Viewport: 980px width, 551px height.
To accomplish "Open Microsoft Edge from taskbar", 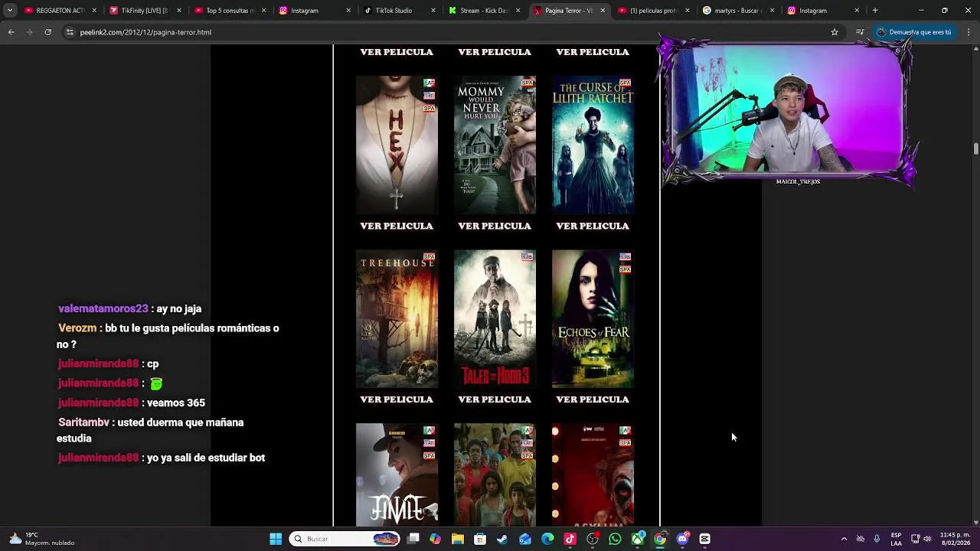I will click(x=547, y=539).
